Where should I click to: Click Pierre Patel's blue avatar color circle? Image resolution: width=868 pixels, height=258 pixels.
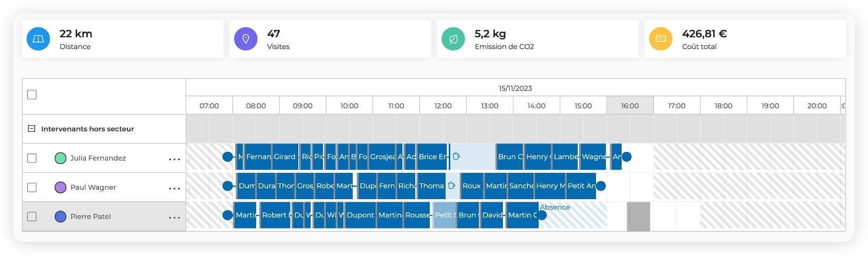(60, 216)
